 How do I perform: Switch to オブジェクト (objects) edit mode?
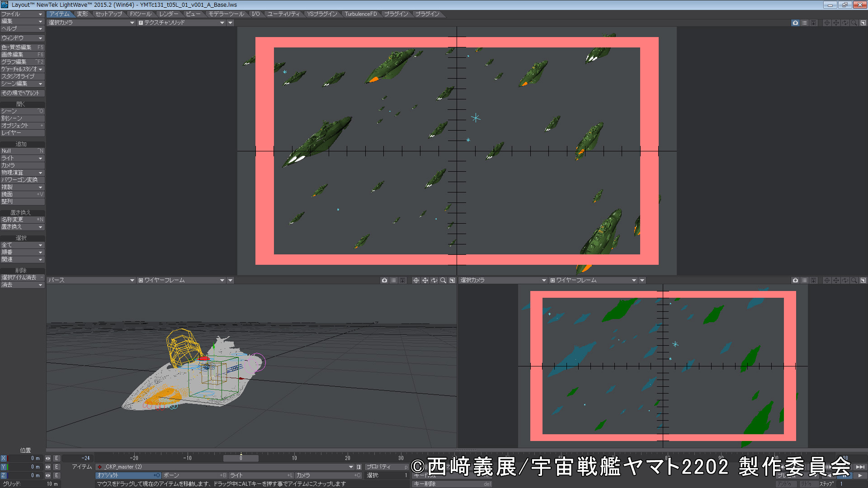[128, 475]
